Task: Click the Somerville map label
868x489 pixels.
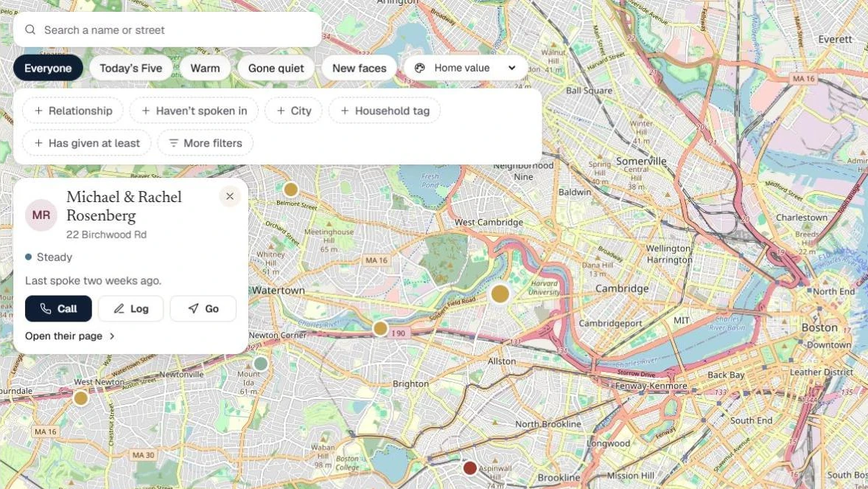Action: click(x=641, y=161)
